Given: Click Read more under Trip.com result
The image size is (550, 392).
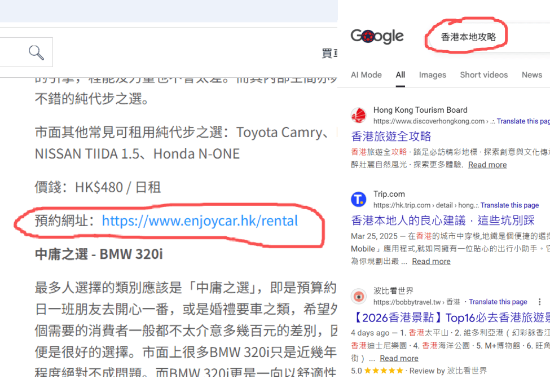Looking at the screenshot, I should tap(431, 261).
